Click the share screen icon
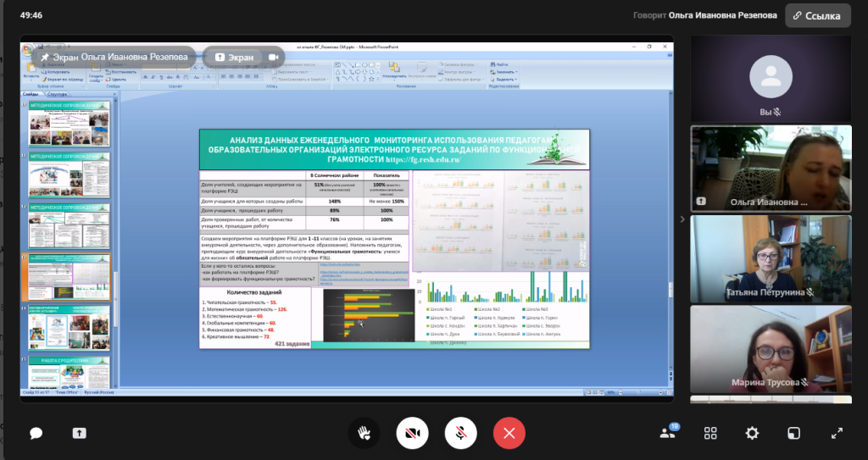This screenshot has height=460, width=868. (x=79, y=433)
